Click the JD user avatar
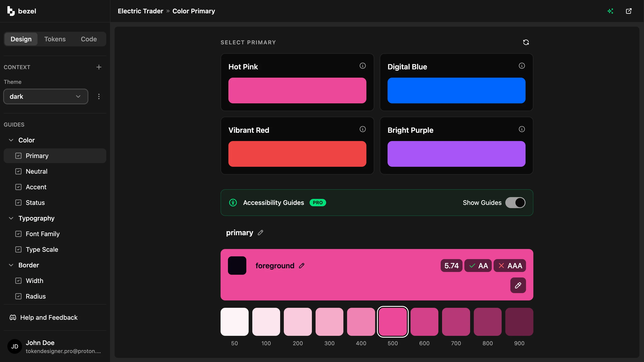The height and width of the screenshot is (362, 644). 14,346
